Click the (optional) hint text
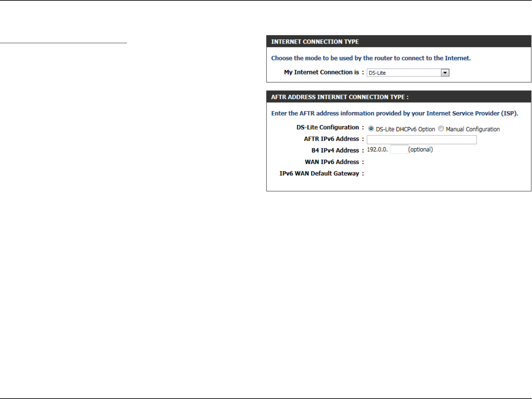Image resolution: width=532 pixels, height=399 pixels. 421,149
